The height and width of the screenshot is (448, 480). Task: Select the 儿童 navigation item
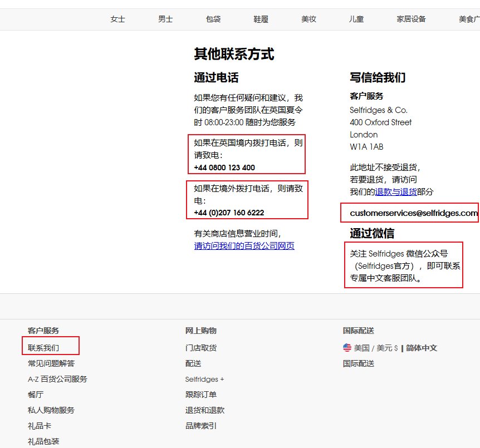356,19
